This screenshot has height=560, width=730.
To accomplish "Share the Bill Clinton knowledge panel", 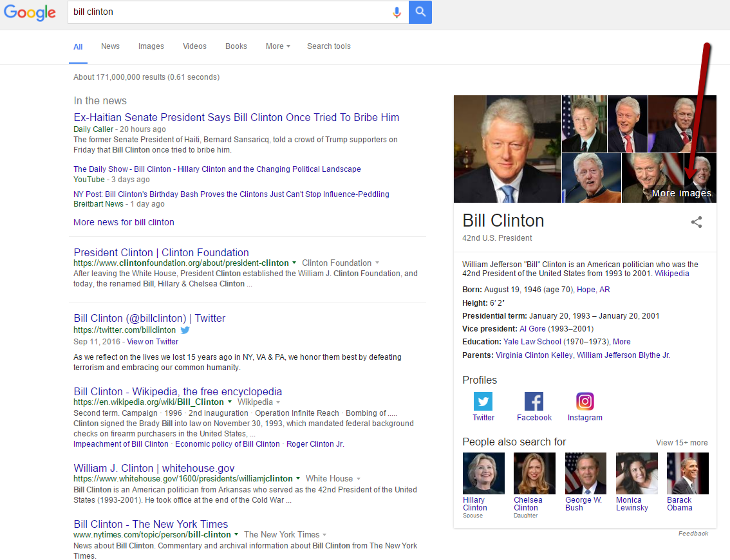I will click(x=697, y=222).
